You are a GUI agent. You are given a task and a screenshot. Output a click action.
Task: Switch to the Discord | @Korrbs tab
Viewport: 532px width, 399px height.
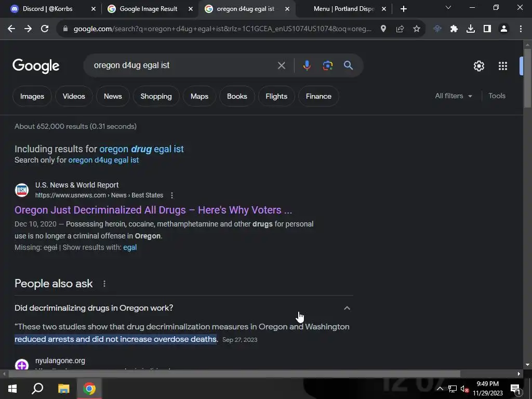47,9
